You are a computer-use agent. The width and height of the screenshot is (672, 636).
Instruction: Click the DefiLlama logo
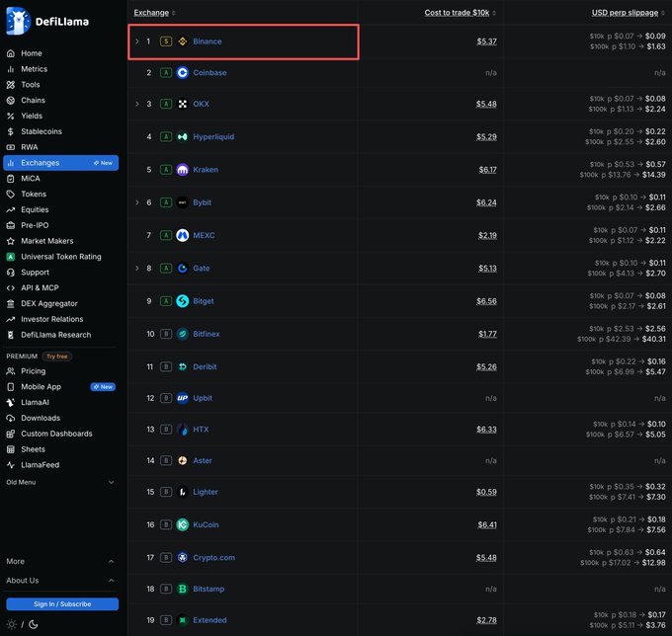tap(47, 21)
